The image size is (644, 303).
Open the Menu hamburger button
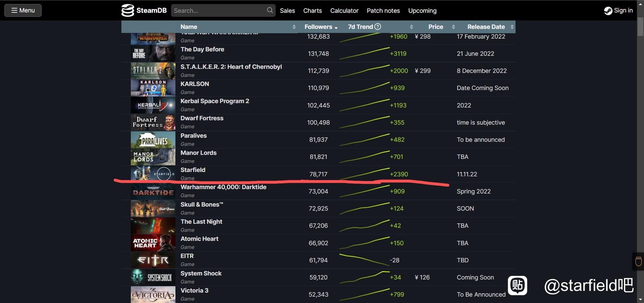[23, 10]
